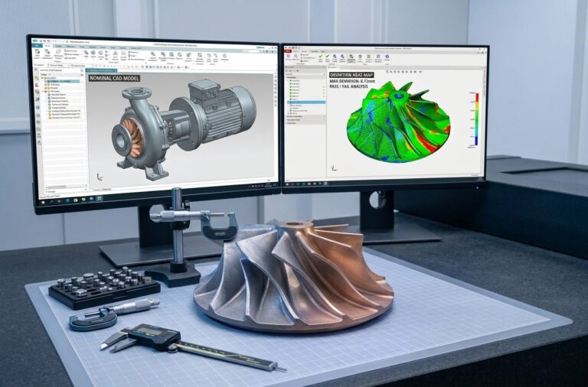Screen dimensions: 588x387
Task: Select the highlighted blue row in inspection tree
Action: (306, 102)
